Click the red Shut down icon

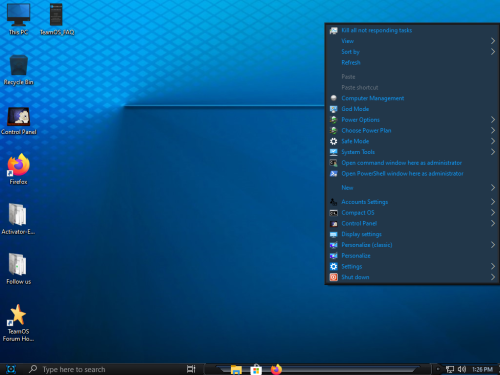(x=333, y=277)
